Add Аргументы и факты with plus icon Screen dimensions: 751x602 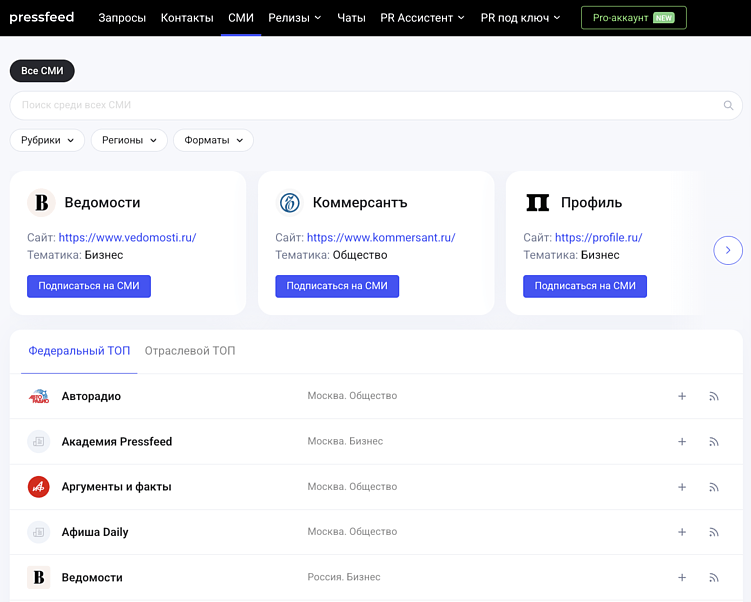click(682, 487)
